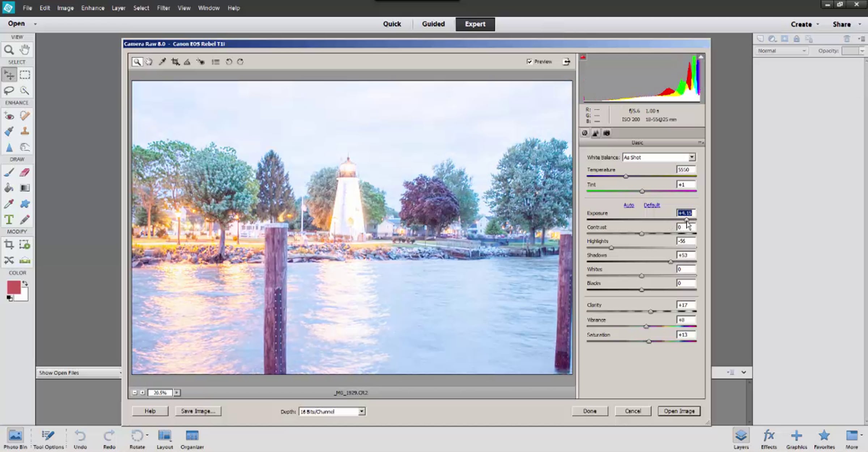Click the Auto link above Exposure

pos(629,205)
